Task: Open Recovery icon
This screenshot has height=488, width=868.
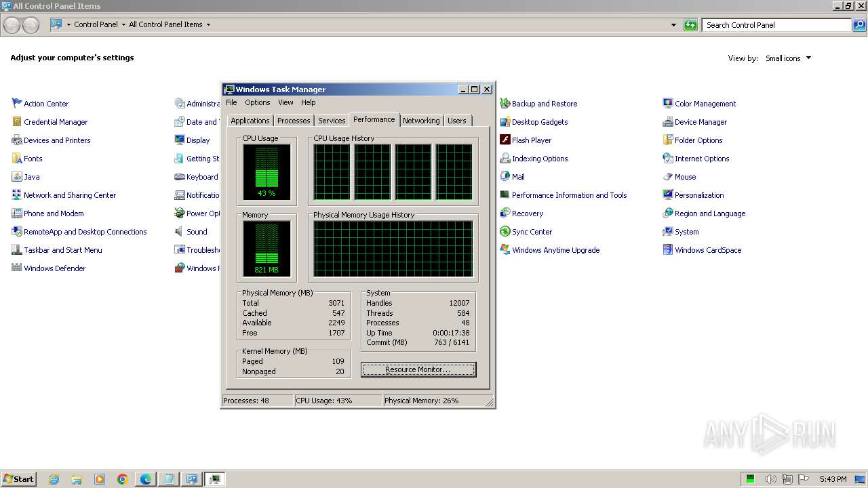Action: point(505,213)
